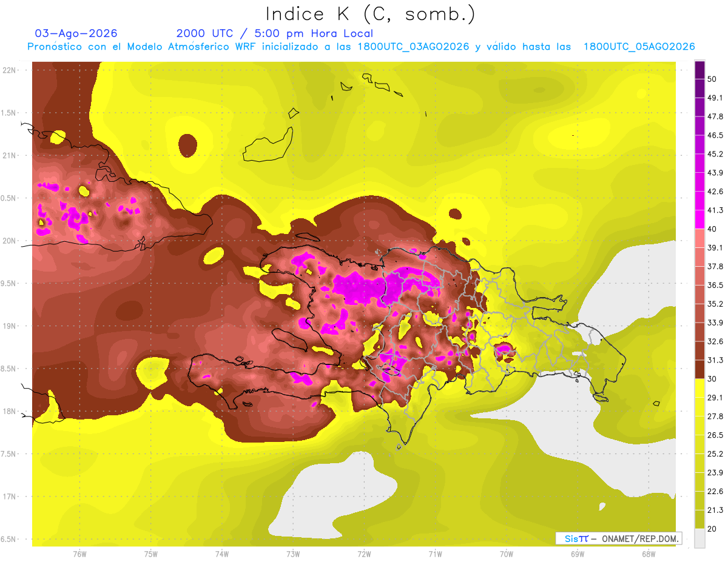Click the latitude axis label "7.5N"

(8, 454)
